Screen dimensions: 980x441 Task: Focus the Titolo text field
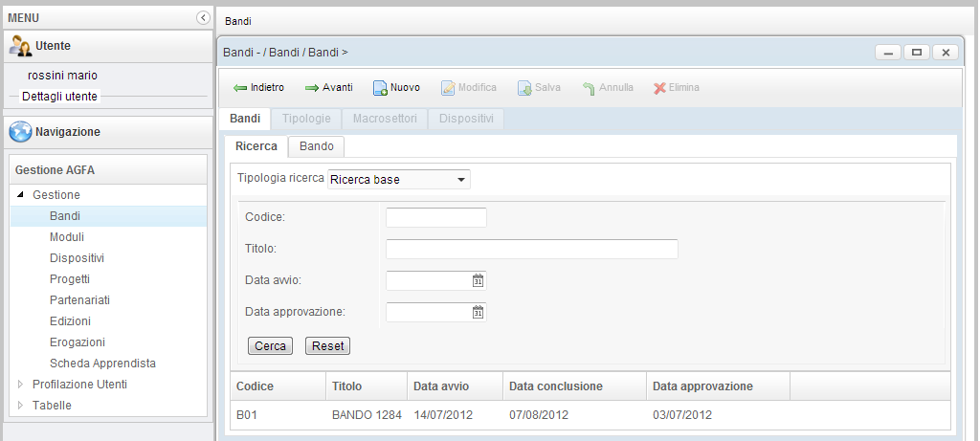[x=531, y=250]
